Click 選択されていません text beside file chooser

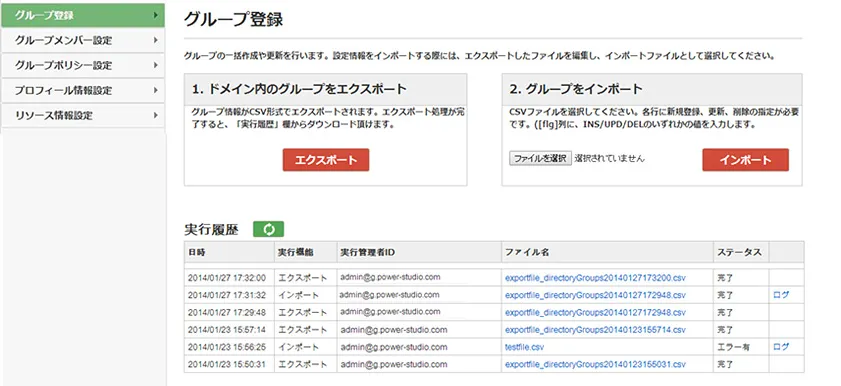(x=609, y=159)
